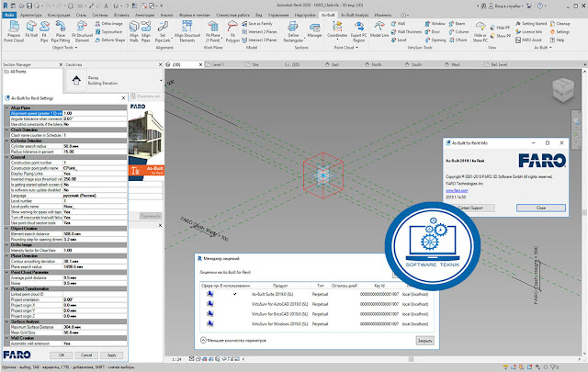The image size is (588, 372).
Task: Open the Point Cloud panel dropdown
Action: pyautogui.click(x=345, y=48)
